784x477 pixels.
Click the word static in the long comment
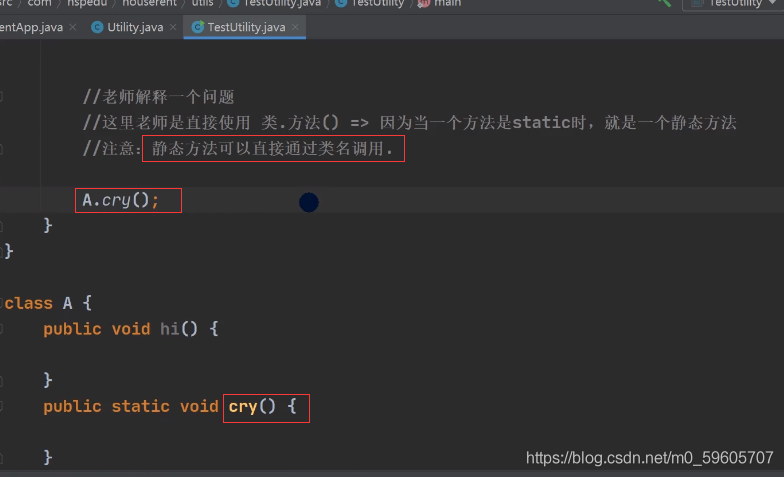point(542,122)
